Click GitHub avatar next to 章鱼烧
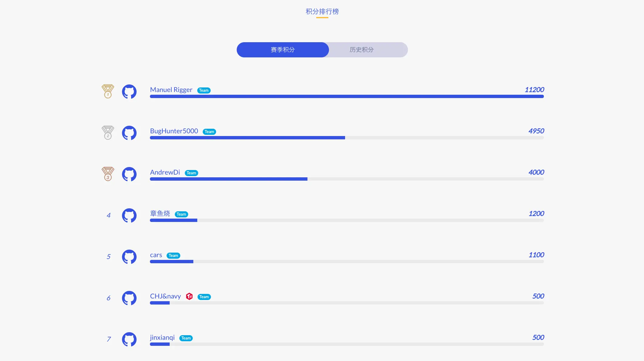This screenshot has height=361, width=644. pos(129,216)
